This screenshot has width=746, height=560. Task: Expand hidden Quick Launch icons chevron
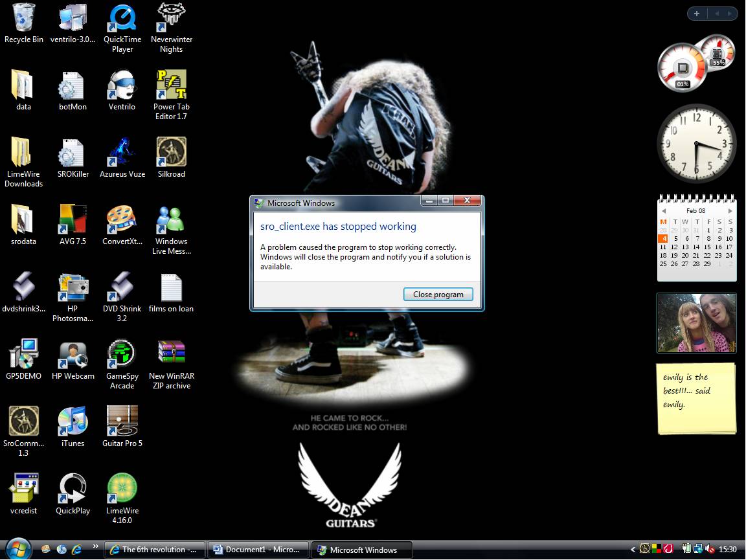[96, 546]
